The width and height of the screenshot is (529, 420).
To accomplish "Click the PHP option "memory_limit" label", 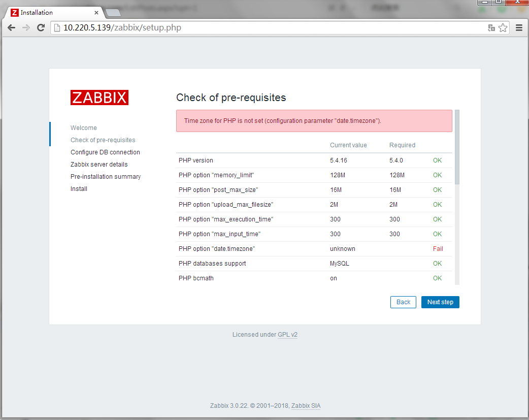I will click(216, 175).
